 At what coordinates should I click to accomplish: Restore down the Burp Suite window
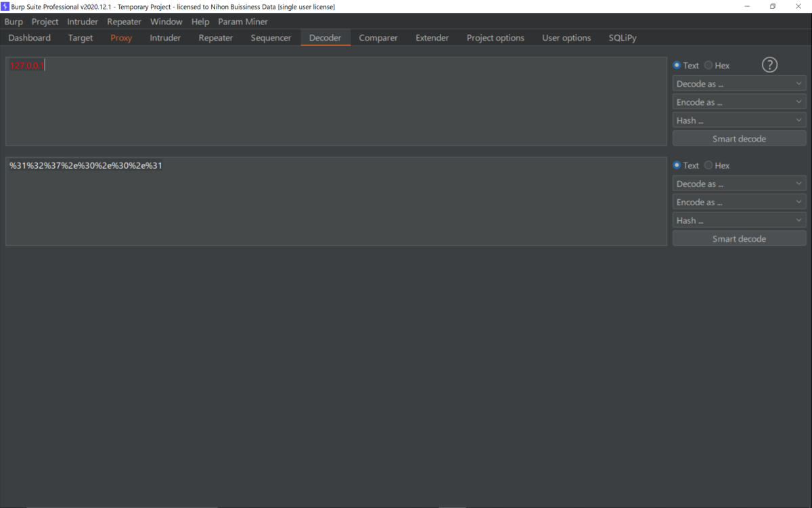click(x=773, y=6)
